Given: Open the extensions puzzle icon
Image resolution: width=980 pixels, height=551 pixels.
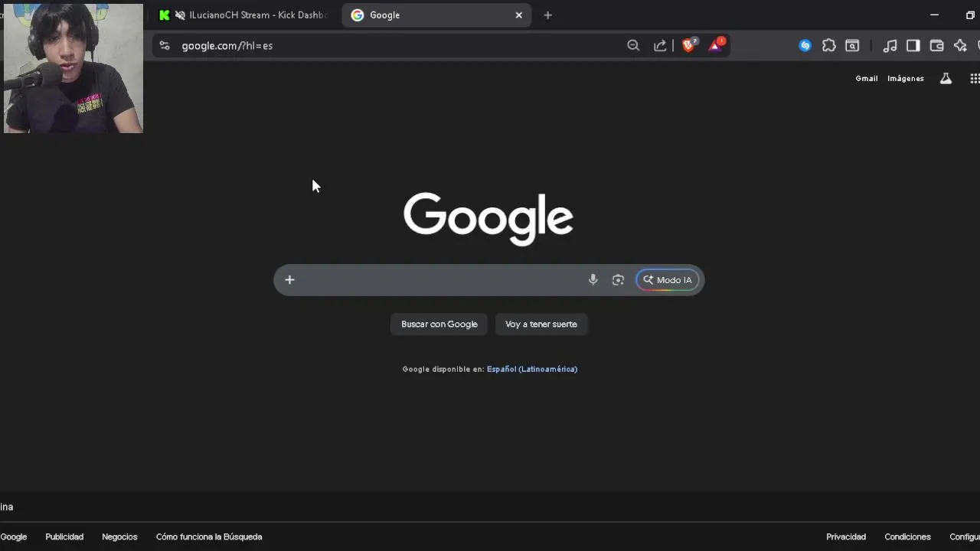Looking at the screenshot, I should 828,46.
